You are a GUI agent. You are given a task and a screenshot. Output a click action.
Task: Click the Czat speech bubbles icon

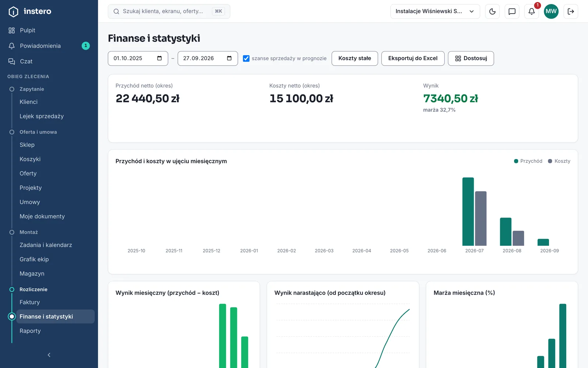click(x=12, y=61)
